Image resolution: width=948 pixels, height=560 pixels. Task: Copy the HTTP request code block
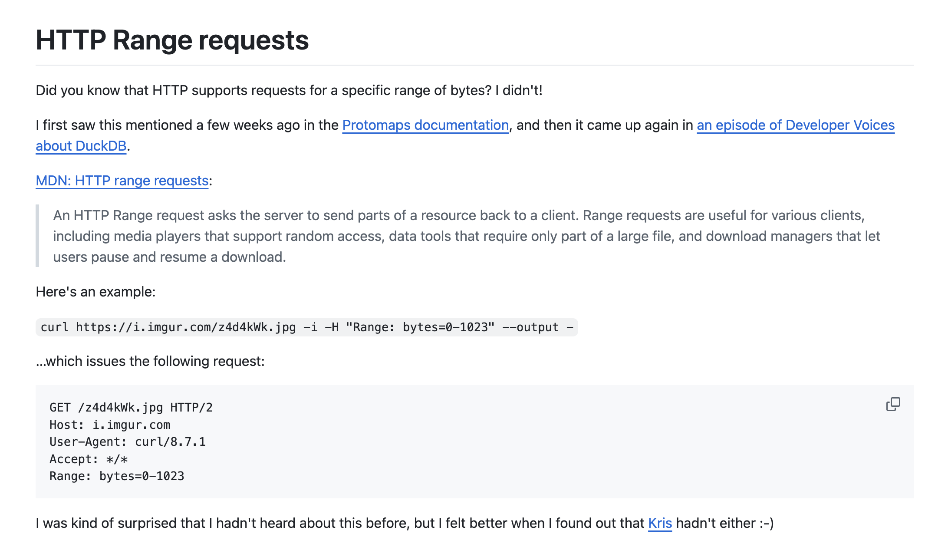[x=893, y=404]
